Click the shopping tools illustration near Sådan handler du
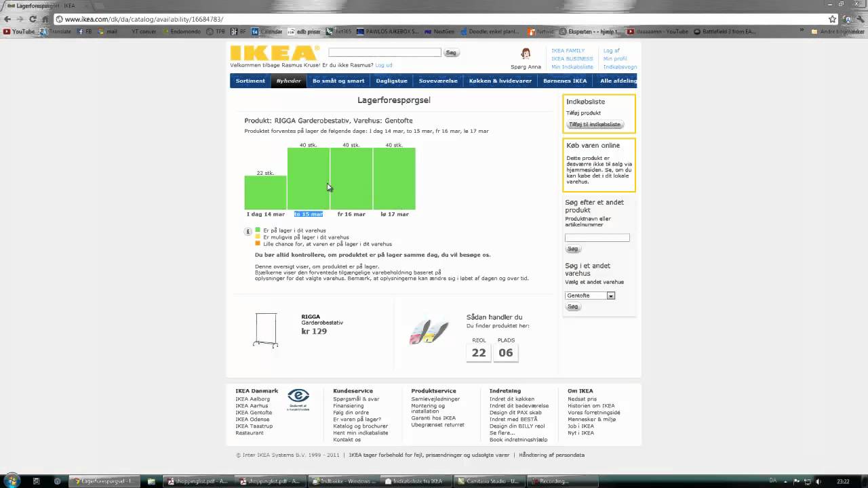Image resolution: width=868 pixels, height=488 pixels. point(429,331)
